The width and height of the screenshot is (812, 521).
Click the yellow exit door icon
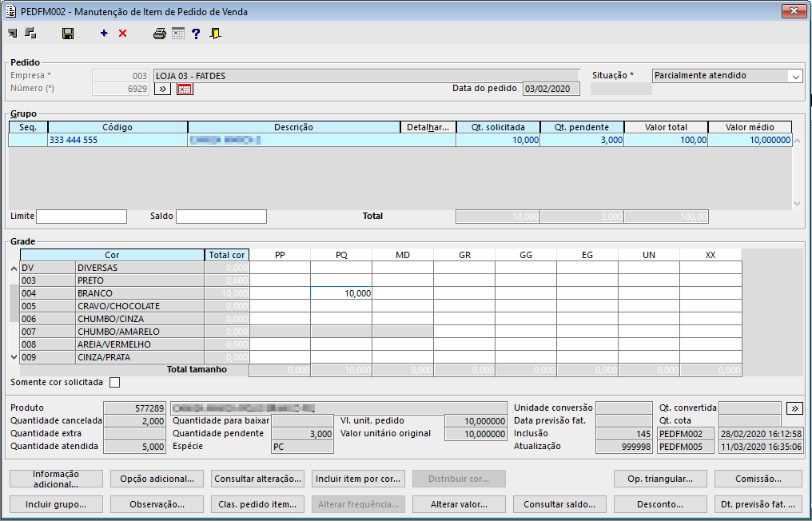click(215, 34)
